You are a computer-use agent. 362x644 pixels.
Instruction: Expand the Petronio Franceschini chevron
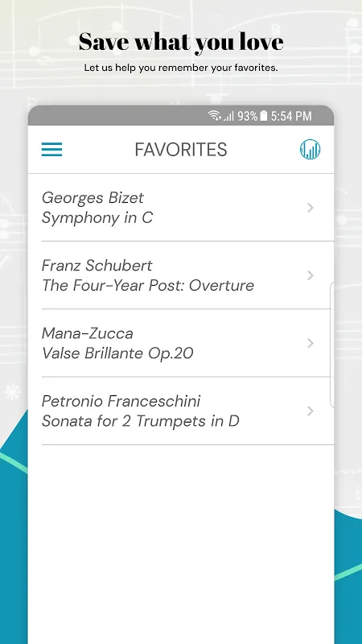tap(311, 411)
